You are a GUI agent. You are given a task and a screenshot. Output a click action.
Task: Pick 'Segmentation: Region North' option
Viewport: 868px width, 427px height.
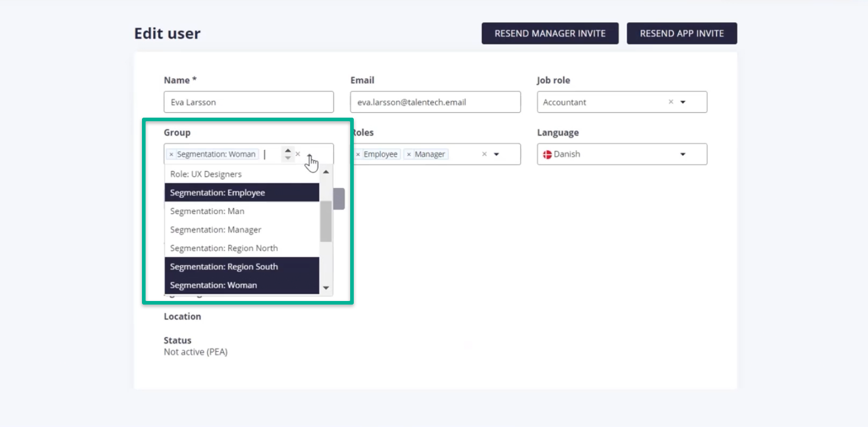(x=242, y=248)
